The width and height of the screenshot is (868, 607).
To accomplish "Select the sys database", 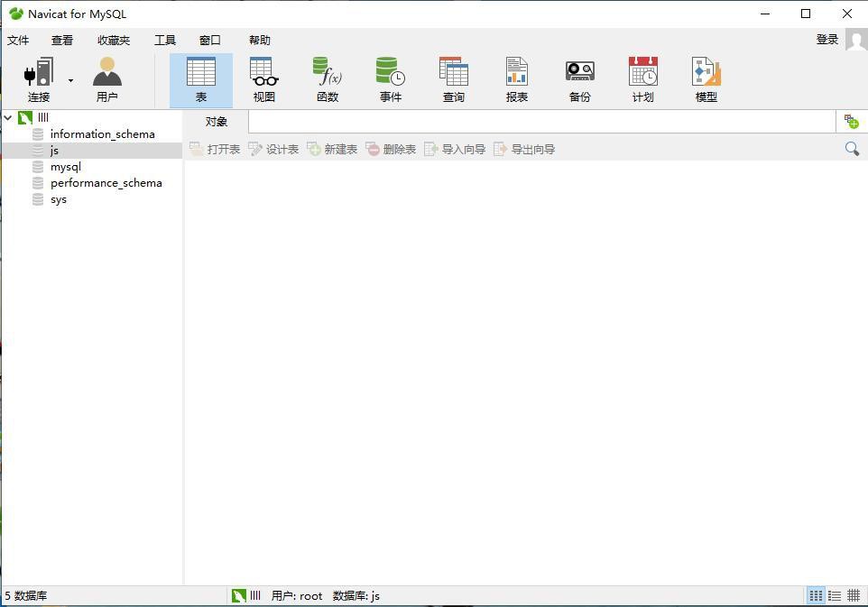I will coord(58,199).
